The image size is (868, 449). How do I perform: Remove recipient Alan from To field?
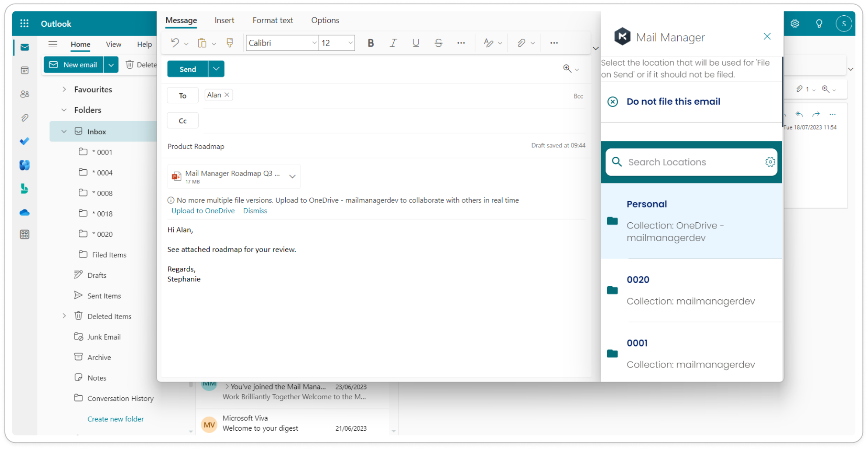pyautogui.click(x=227, y=95)
